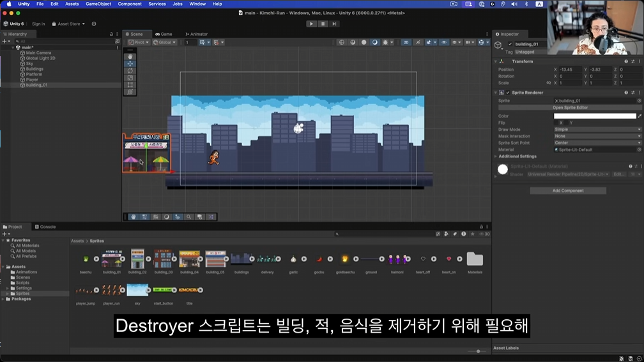Click the Step frame button
Image resolution: width=644 pixels, height=362 pixels.
point(334,24)
